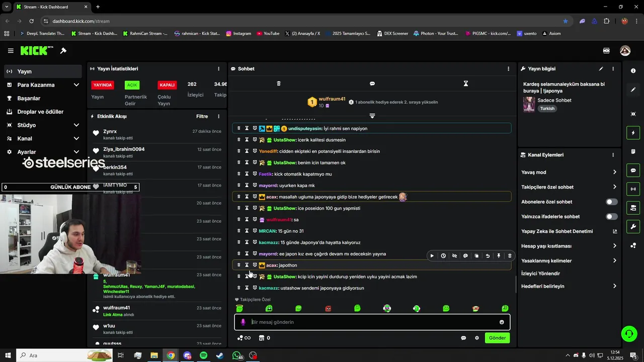Collapse the leaderboard banner with the arrow under wulfraum41
The height and width of the screenshot is (362, 644).
[372, 116]
